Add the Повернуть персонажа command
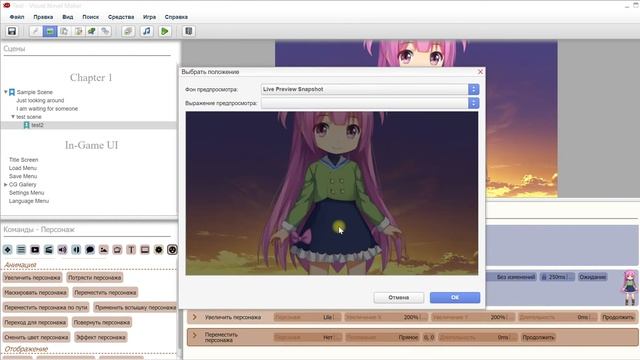 pos(102,322)
